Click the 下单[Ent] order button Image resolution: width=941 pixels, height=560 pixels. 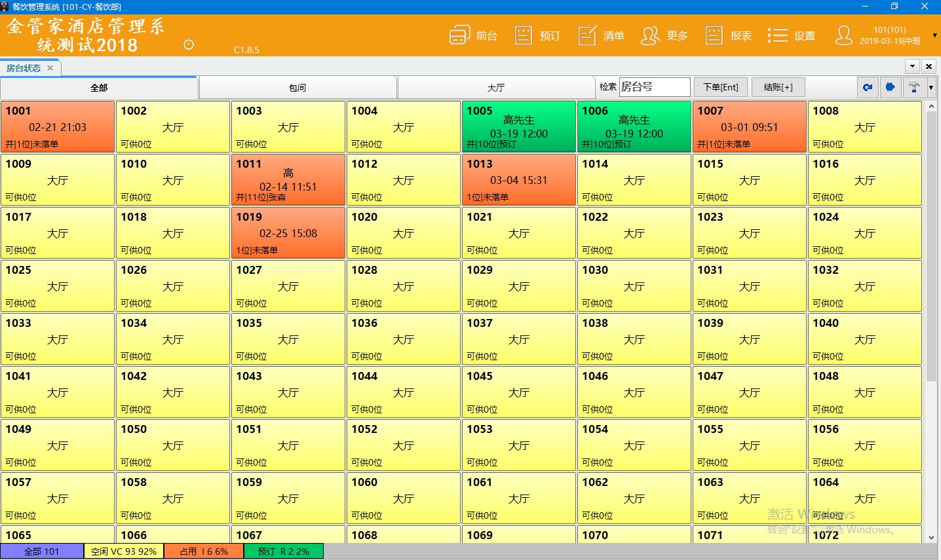pos(721,87)
